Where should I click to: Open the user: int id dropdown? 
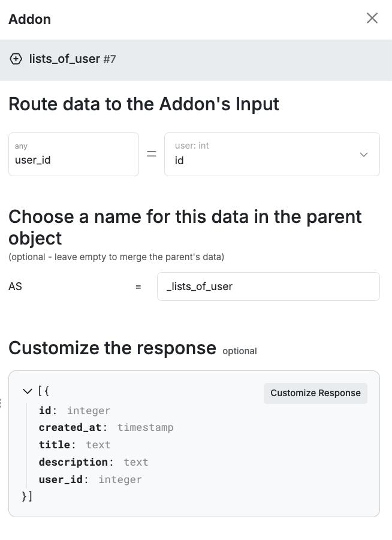[x=272, y=154]
